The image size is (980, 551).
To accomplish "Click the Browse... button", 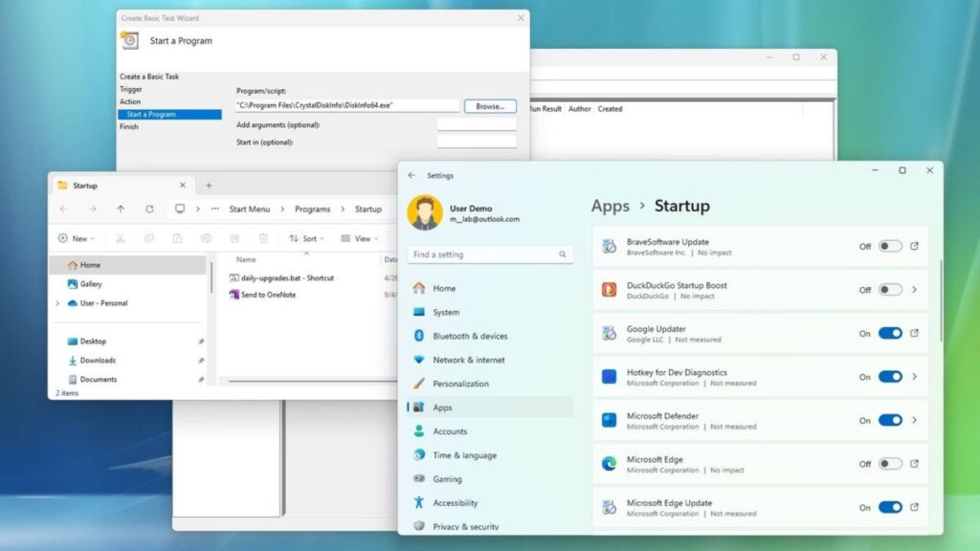I will tap(490, 106).
